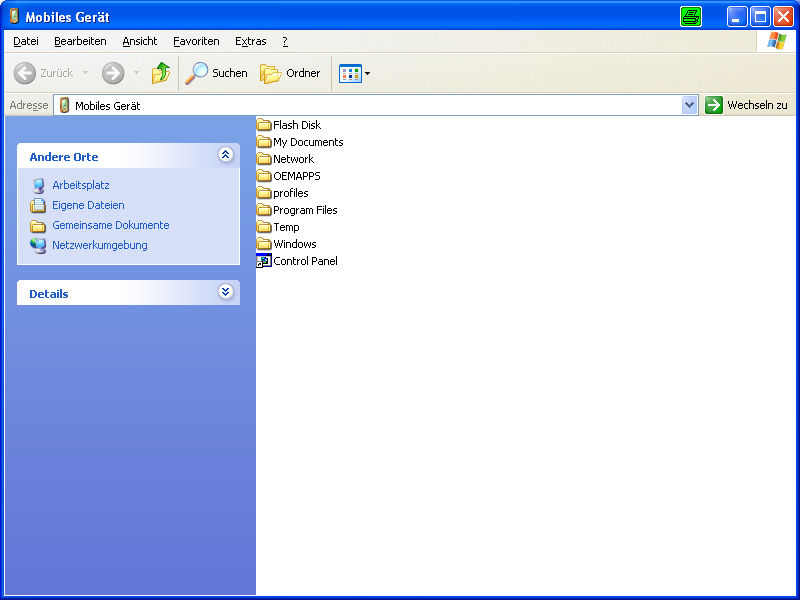Open the Bearbeiten menu
800x600 pixels.
click(x=80, y=41)
